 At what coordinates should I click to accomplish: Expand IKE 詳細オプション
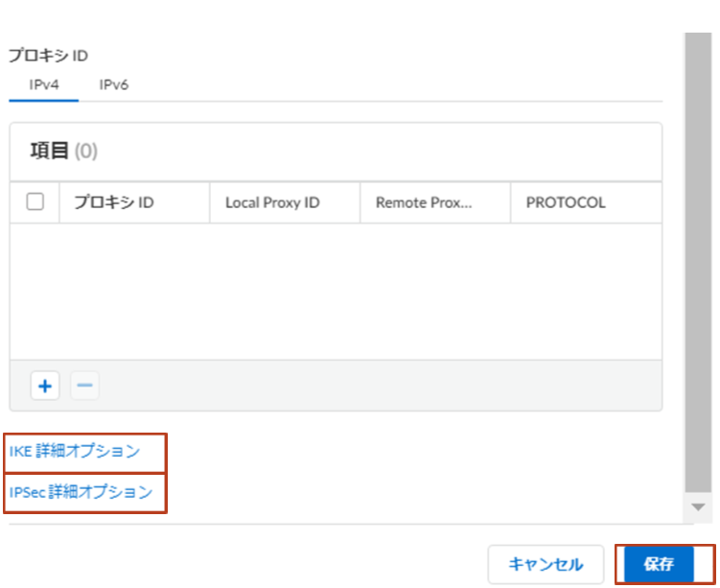click(75, 452)
